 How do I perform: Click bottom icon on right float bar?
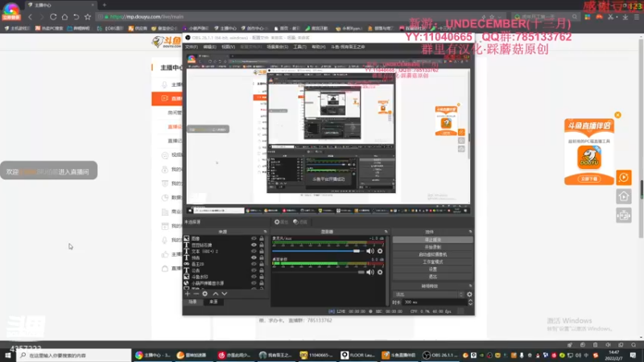pyautogui.click(x=623, y=216)
